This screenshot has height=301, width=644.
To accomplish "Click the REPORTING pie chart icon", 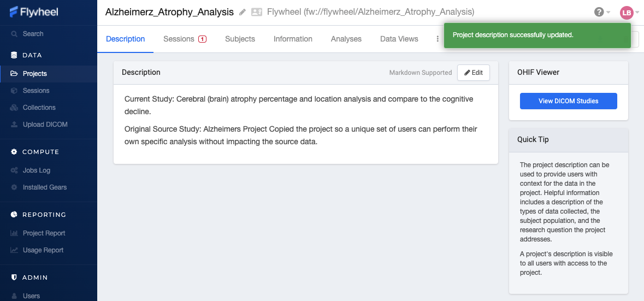I will [14, 214].
